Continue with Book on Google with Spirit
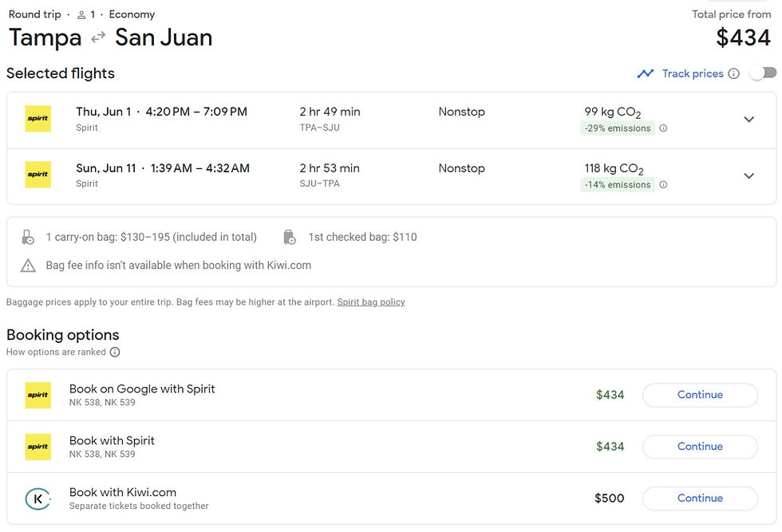Image resolution: width=782 pixels, height=532 pixels. tap(701, 395)
